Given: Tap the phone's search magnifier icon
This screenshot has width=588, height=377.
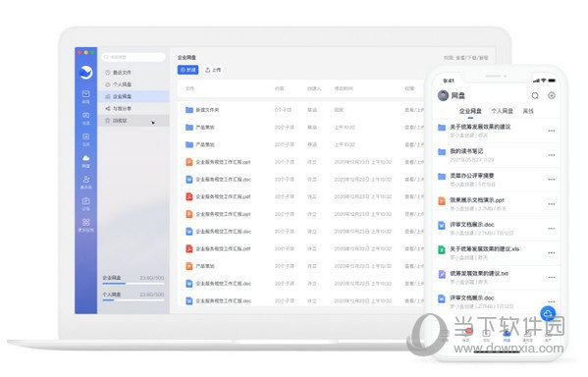Looking at the screenshot, I should click(535, 95).
